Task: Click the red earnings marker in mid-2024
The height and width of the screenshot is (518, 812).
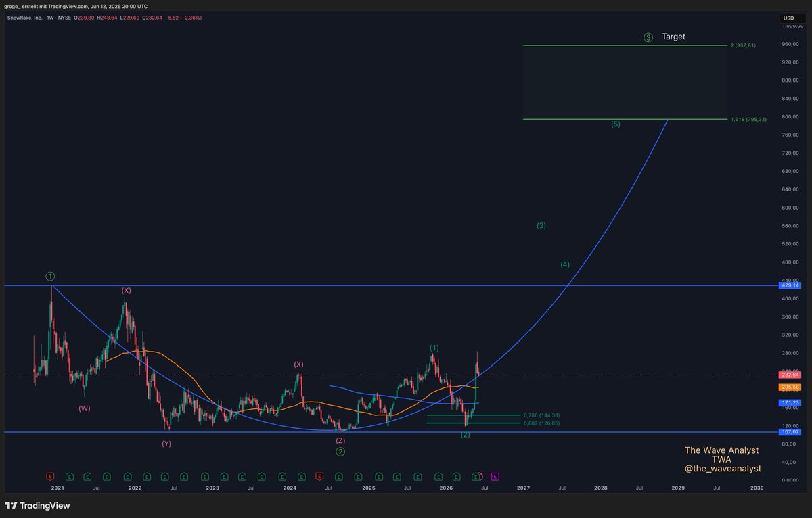Action: click(319, 476)
